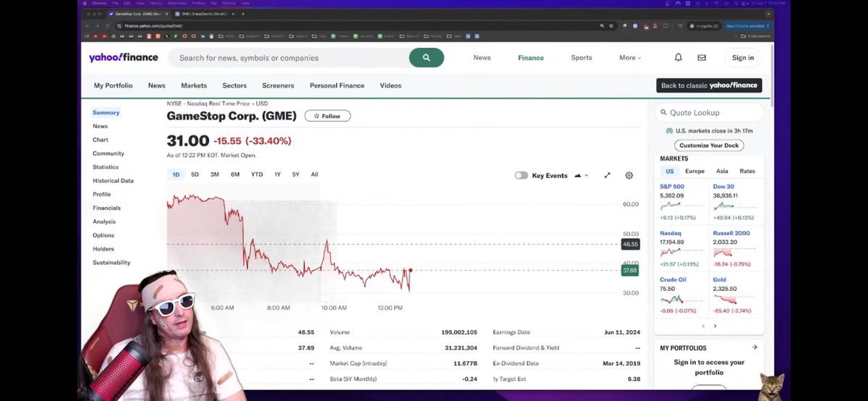Click the main search input field
868x401 pixels.
point(289,58)
